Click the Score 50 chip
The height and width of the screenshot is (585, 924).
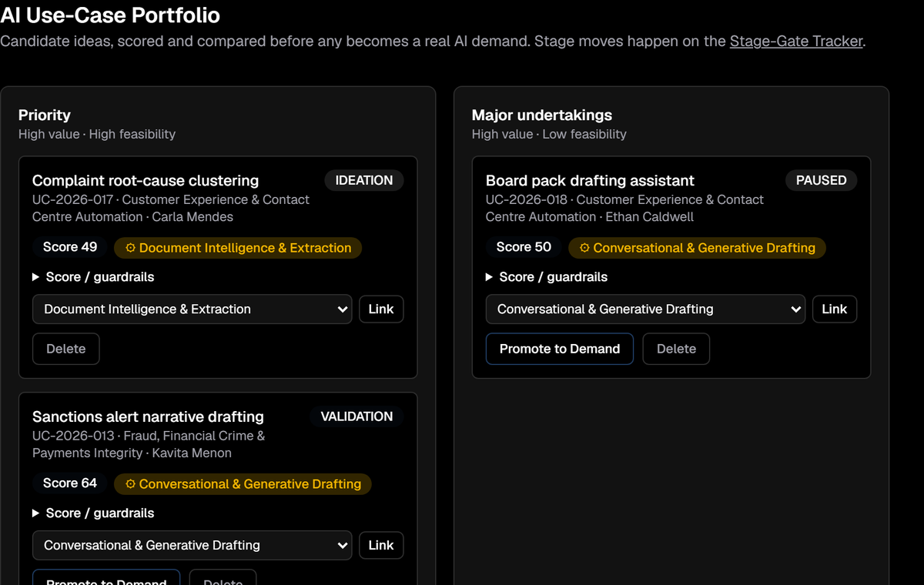click(x=524, y=247)
